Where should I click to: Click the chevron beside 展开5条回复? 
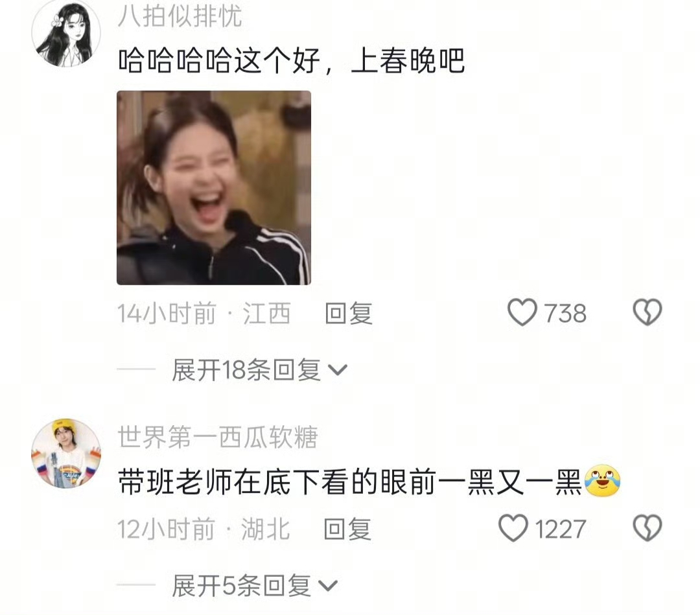pos(328,586)
